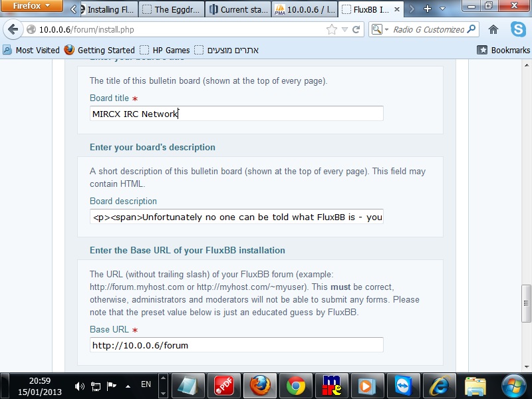Close the FluxBB Installation tab

pos(396,9)
